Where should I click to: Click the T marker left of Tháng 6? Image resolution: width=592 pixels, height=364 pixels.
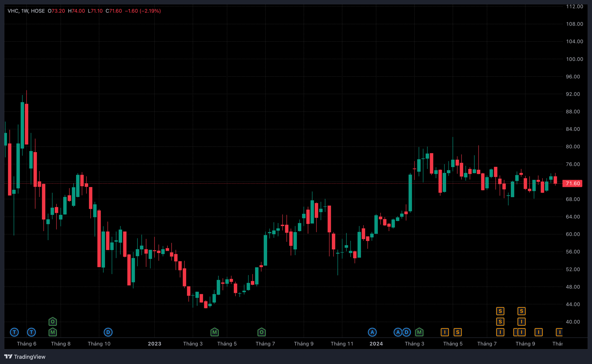click(x=14, y=332)
